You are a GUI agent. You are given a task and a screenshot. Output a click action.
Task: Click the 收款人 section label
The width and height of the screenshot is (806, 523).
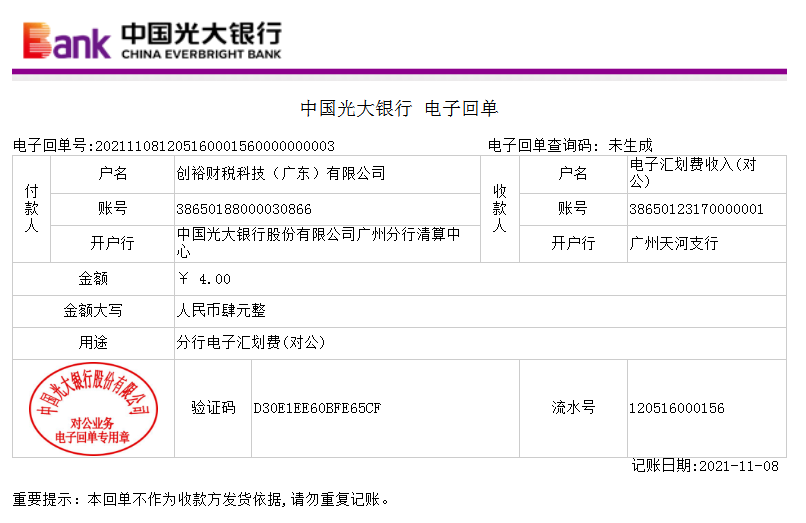(x=500, y=209)
